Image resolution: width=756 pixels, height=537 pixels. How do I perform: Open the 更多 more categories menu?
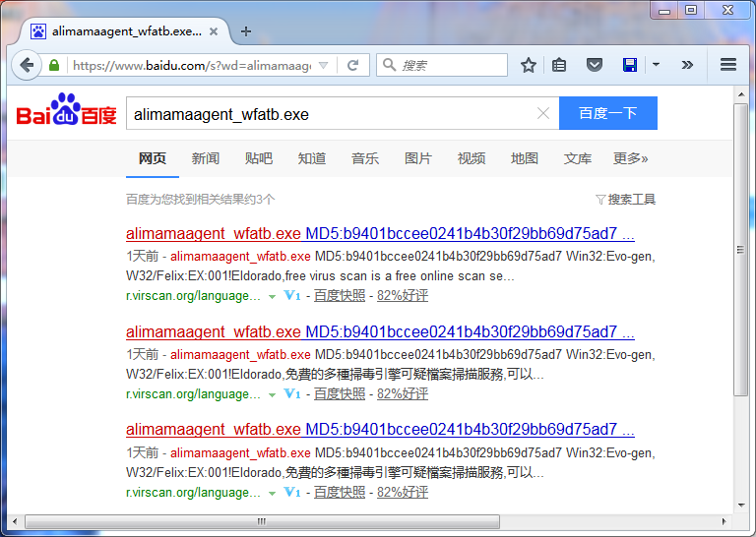tap(630, 158)
